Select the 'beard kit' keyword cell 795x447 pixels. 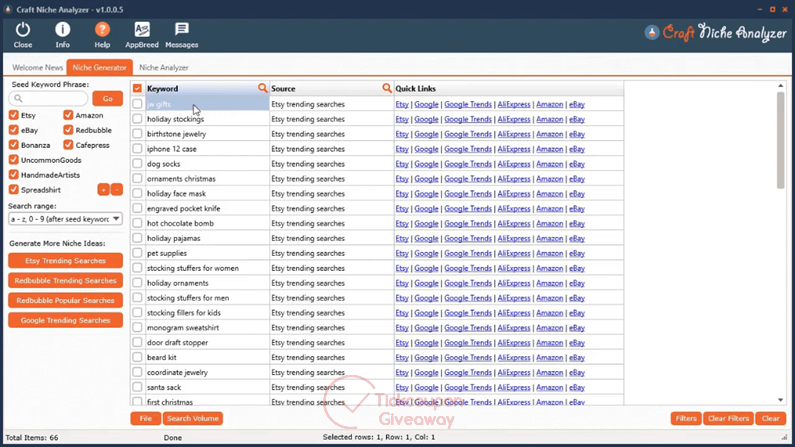pyautogui.click(x=207, y=357)
